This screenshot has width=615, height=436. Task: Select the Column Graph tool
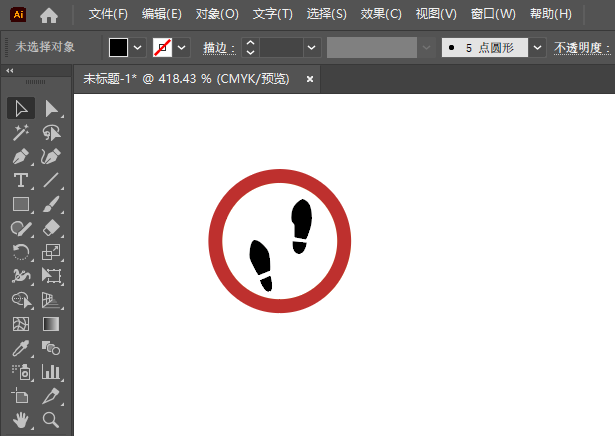[x=51, y=372]
